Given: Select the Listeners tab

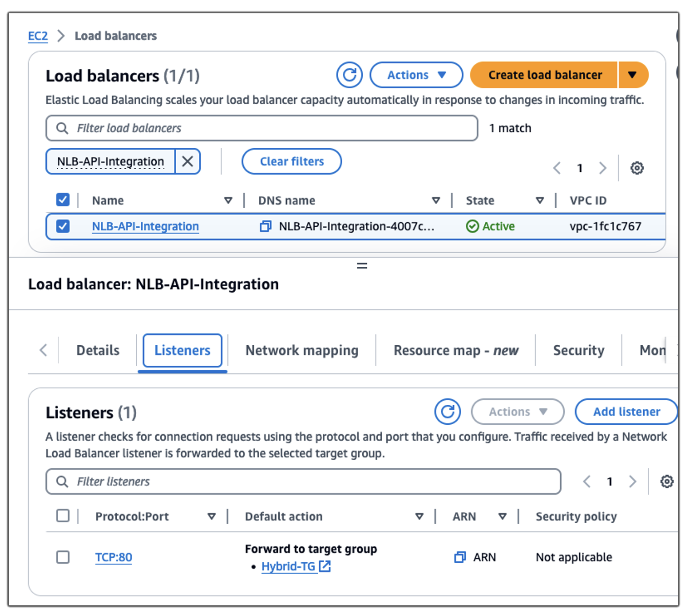Looking at the screenshot, I should tap(182, 351).
